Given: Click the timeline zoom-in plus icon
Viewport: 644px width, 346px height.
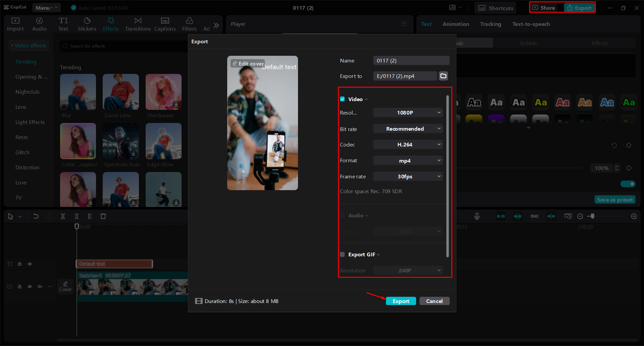Looking at the screenshot, I should point(634,216).
